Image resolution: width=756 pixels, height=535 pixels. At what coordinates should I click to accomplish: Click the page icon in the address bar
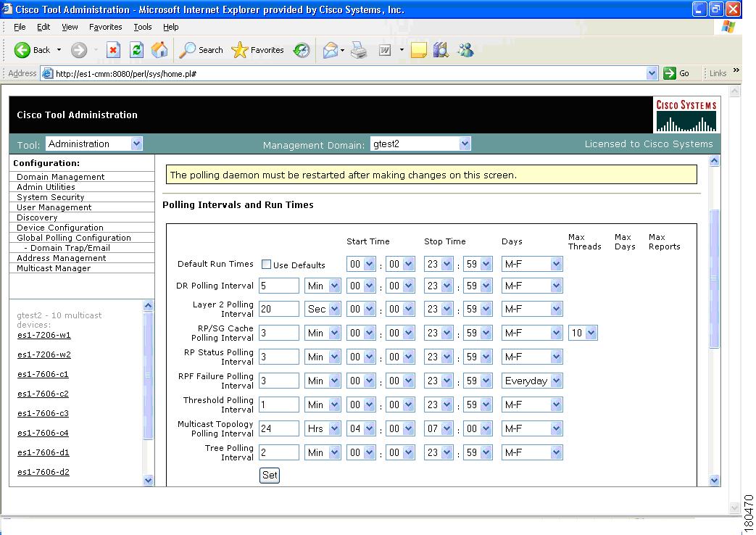point(47,73)
